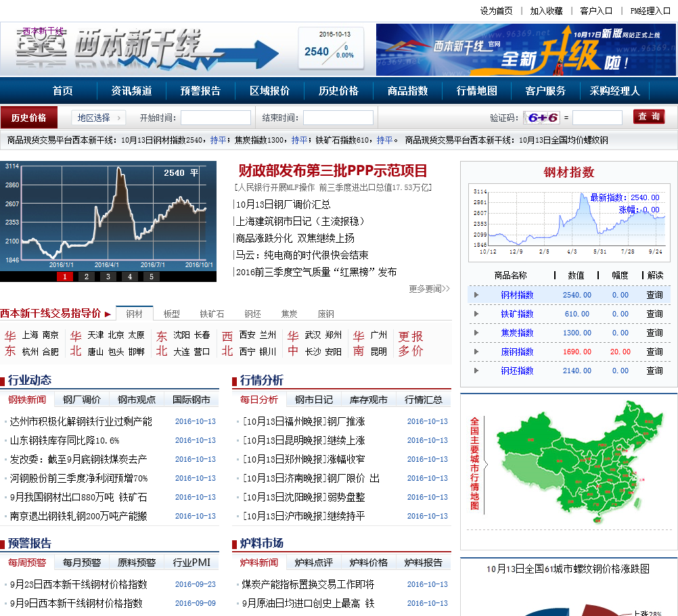Click the 西本新干线 site logo
The image size is (678, 616).
[x=147, y=49]
